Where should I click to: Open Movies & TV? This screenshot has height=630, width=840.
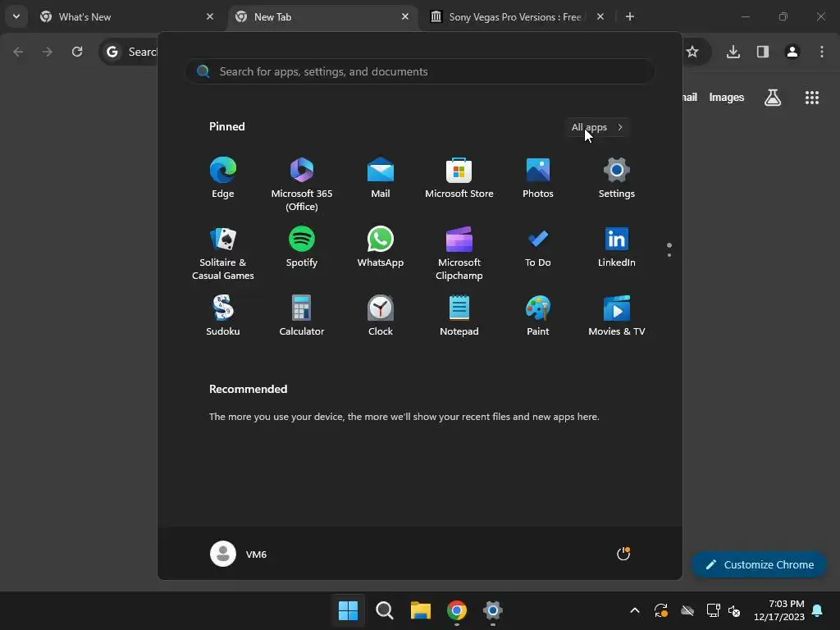[x=617, y=316]
